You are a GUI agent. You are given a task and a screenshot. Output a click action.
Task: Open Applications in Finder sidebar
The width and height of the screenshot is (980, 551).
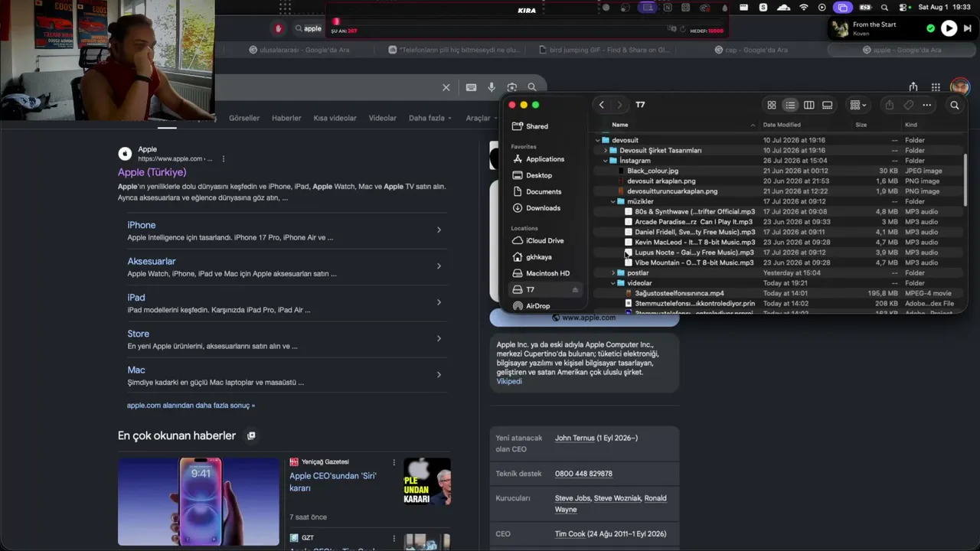[545, 159]
